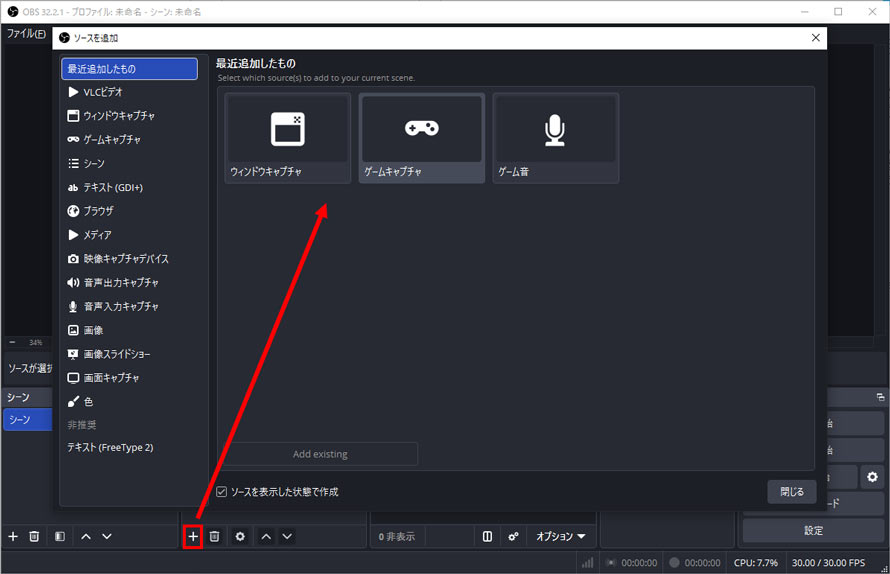Image resolution: width=890 pixels, height=574 pixels.
Task: Move scene up with arrow
Action: pos(86,537)
